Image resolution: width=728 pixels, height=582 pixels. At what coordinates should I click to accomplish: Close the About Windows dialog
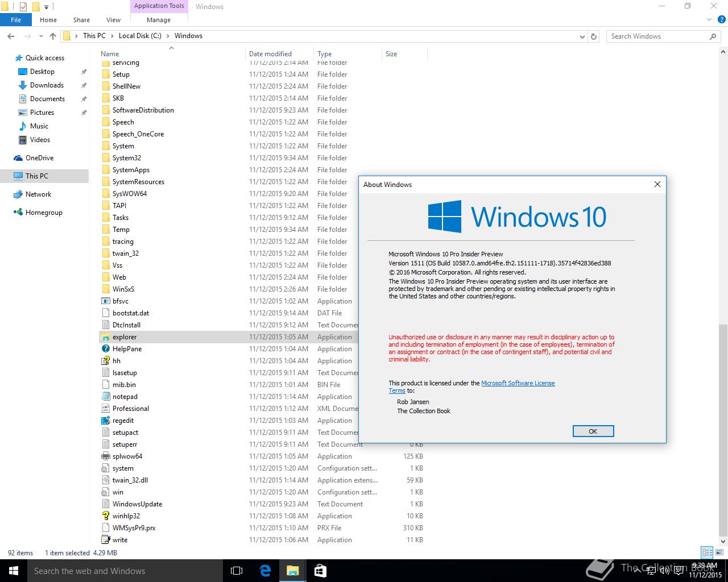pos(657,184)
